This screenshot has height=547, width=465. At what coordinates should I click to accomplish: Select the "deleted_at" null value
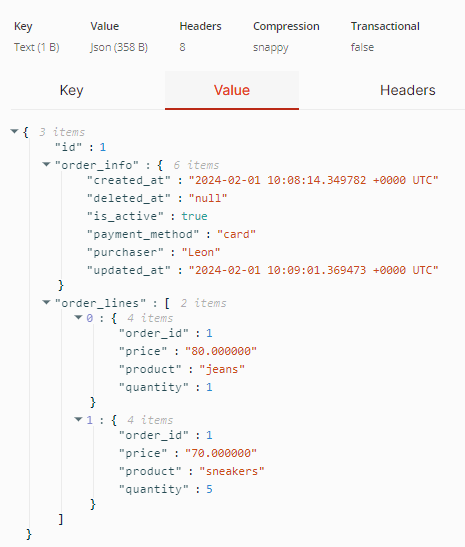[x=208, y=198]
